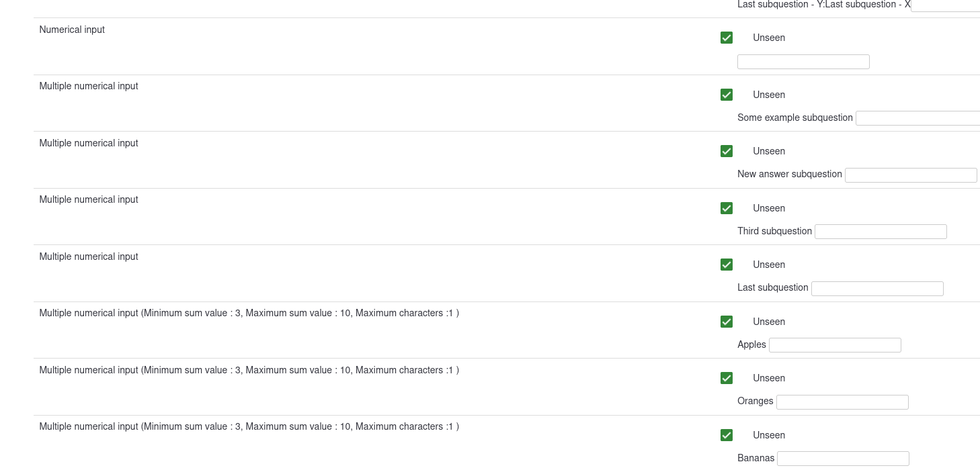The height and width of the screenshot is (468, 980).
Task: Click the 'New answer subquestion' label text
Action: click(790, 174)
